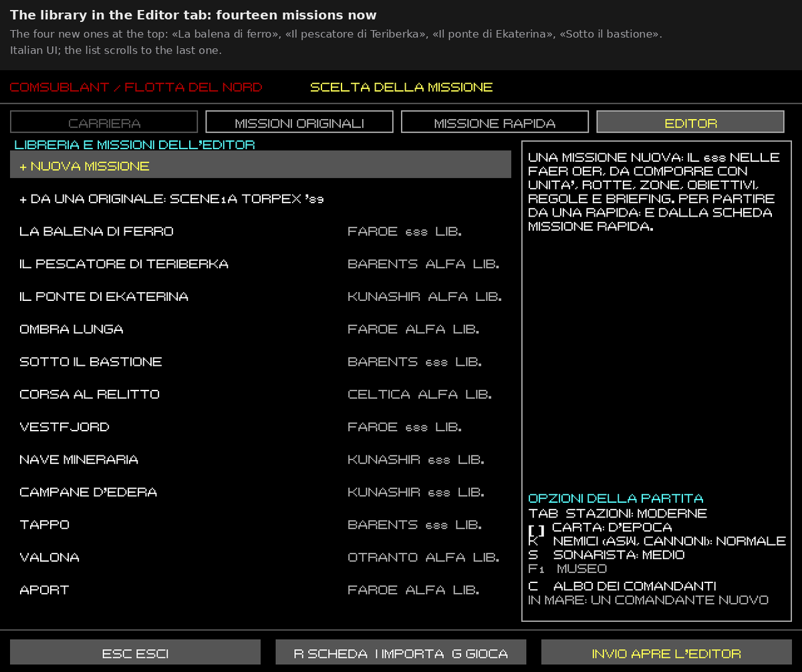Click BARENTS 688 LIB. label of Tappo
This screenshot has height=672, width=802.
tap(414, 525)
